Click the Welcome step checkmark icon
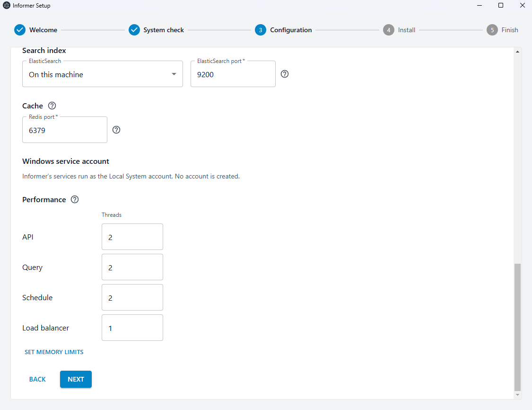 point(20,30)
